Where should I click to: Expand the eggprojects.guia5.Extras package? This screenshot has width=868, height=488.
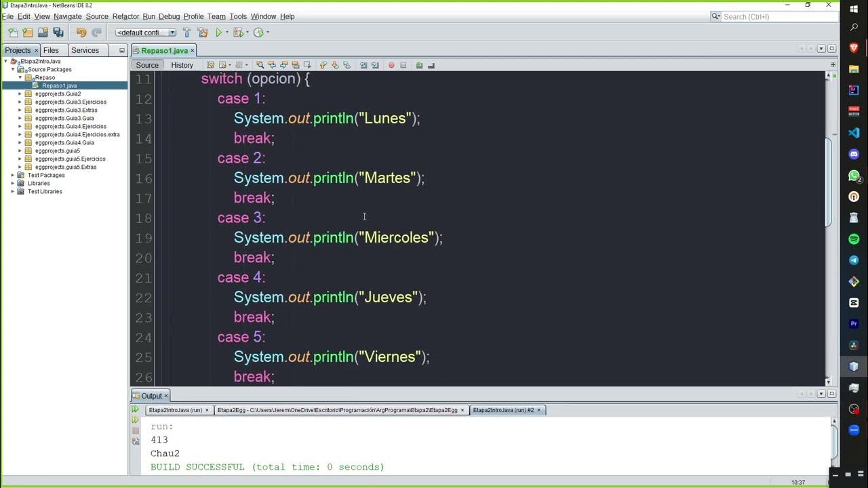[20, 167]
